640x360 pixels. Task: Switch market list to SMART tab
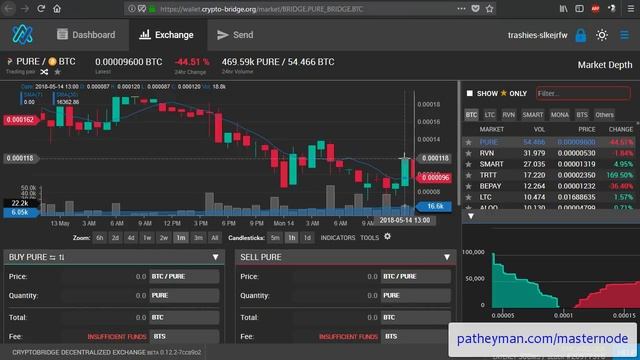pyautogui.click(x=533, y=115)
